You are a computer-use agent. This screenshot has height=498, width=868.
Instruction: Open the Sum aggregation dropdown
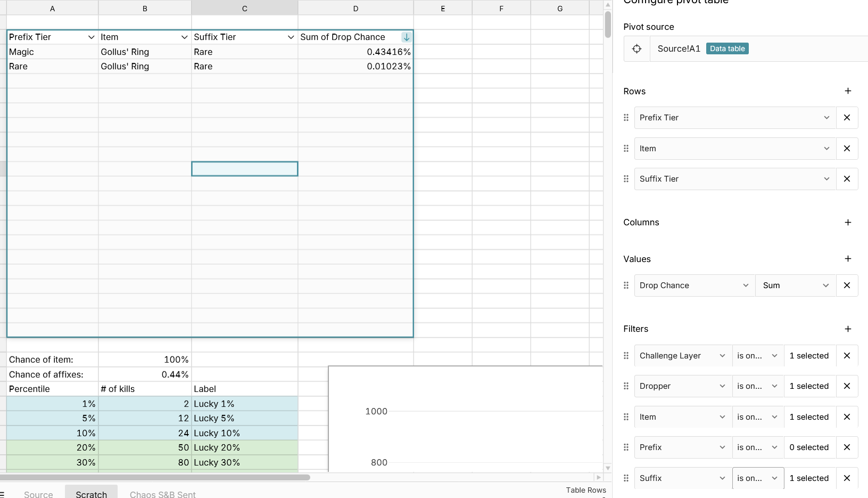point(795,285)
